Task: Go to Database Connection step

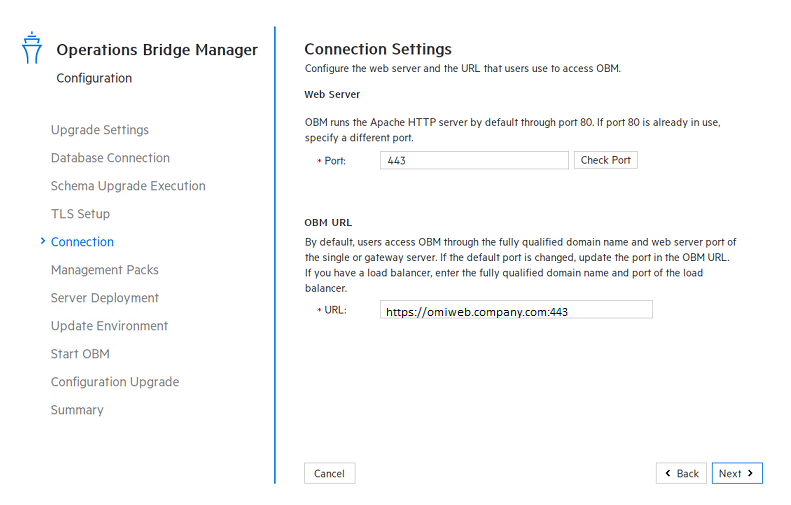Action: click(x=110, y=158)
